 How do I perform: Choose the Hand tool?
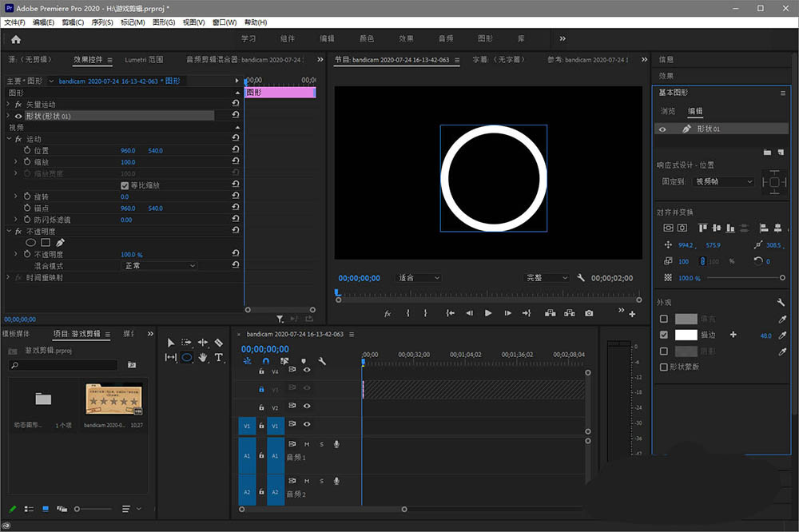[203, 358]
